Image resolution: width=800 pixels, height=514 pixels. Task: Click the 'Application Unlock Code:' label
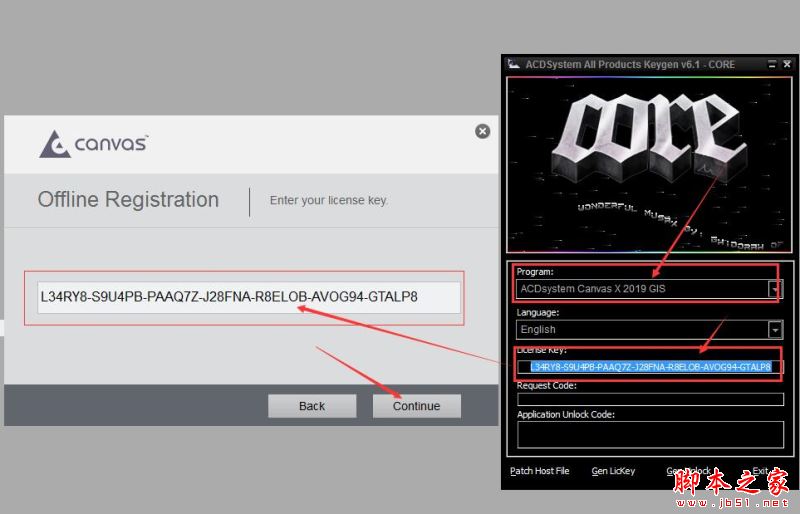click(566, 414)
